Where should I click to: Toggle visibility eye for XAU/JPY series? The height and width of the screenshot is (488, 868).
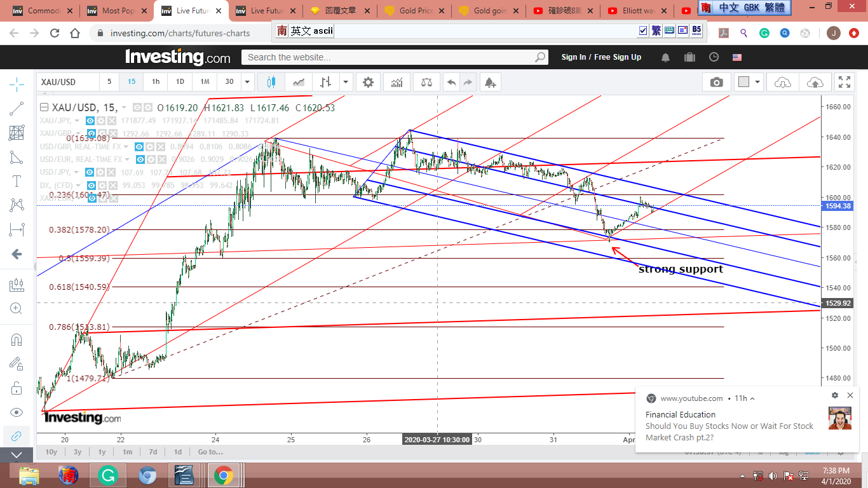[x=90, y=121]
